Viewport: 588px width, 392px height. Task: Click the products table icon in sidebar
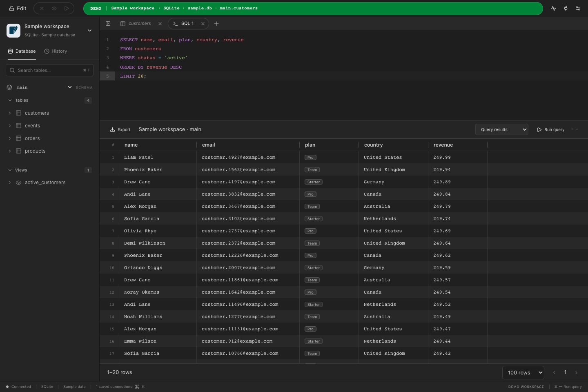pyautogui.click(x=18, y=151)
